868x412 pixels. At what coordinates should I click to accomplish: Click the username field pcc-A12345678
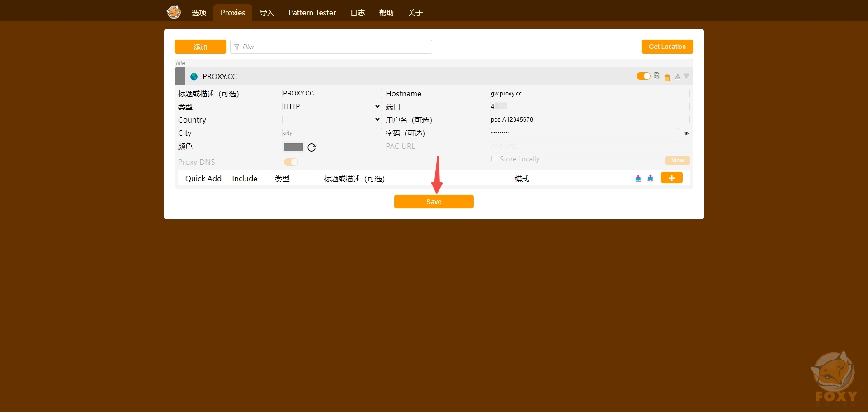pyautogui.click(x=590, y=120)
